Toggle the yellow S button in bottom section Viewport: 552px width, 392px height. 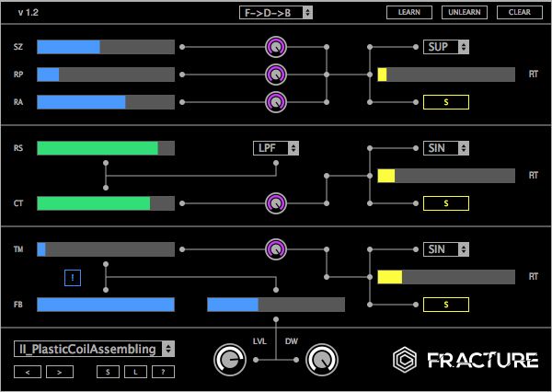coord(445,304)
